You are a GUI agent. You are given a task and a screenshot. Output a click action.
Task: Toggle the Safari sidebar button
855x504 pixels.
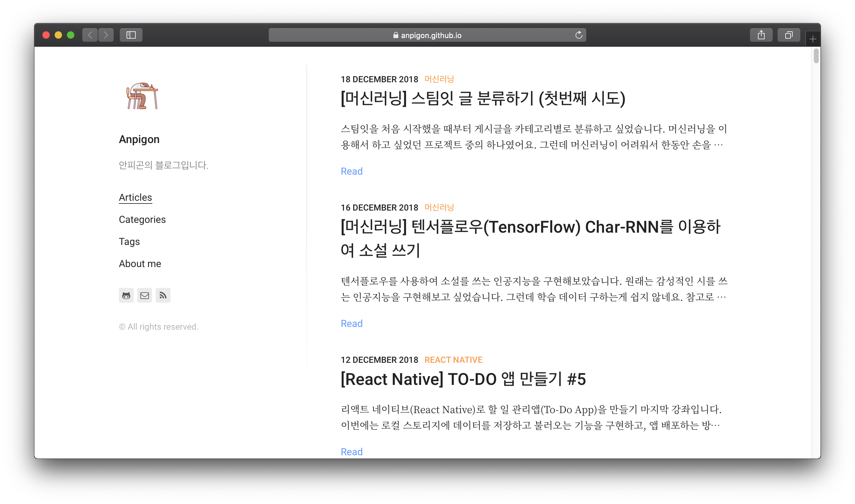pyautogui.click(x=131, y=35)
